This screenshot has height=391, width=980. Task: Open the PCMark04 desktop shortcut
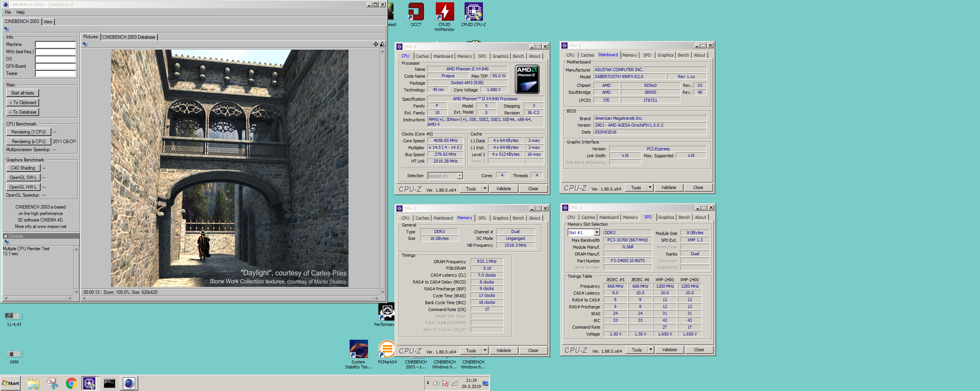tap(387, 352)
